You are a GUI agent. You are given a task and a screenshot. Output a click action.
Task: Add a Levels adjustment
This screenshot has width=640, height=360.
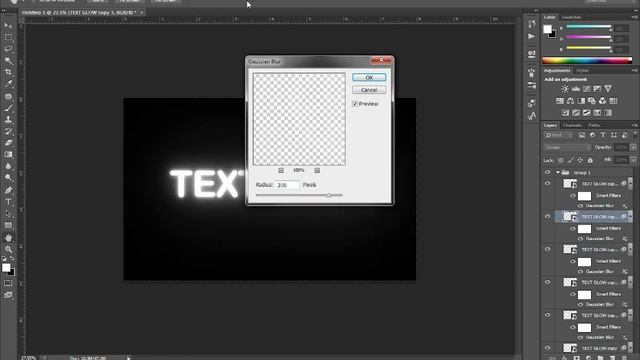[576, 89]
